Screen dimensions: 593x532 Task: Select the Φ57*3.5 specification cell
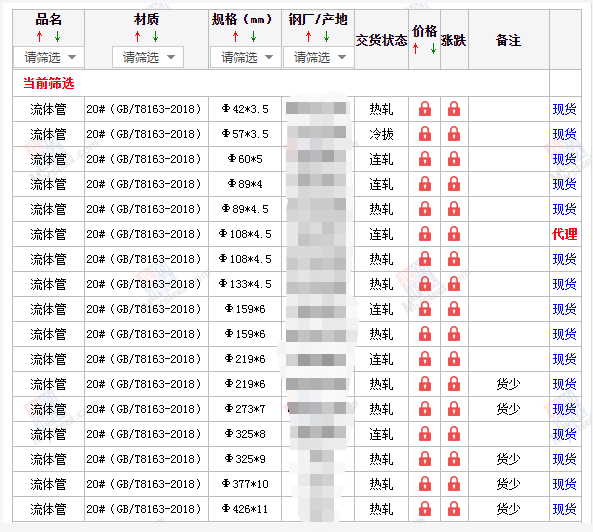tap(245, 134)
